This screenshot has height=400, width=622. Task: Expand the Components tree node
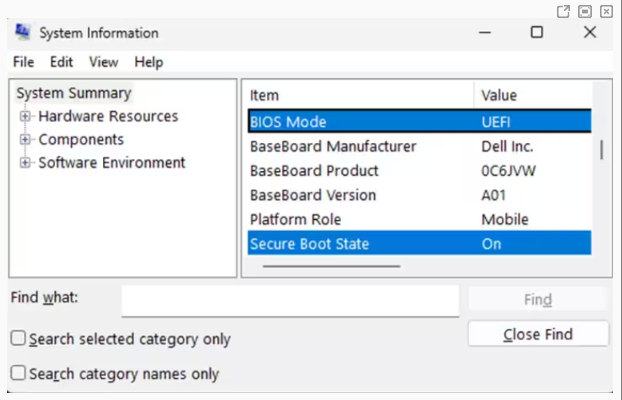point(25,140)
